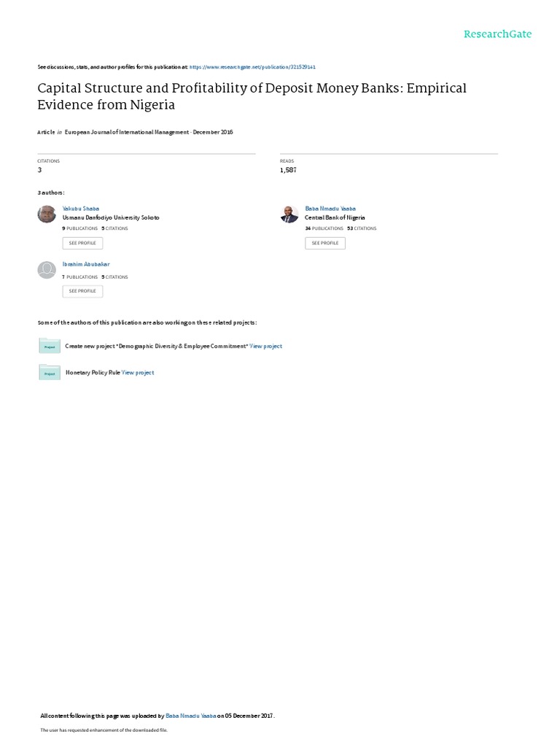The width and height of the screenshot is (560, 747).
Task: Click the citations count 3
Action: pos(39,170)
